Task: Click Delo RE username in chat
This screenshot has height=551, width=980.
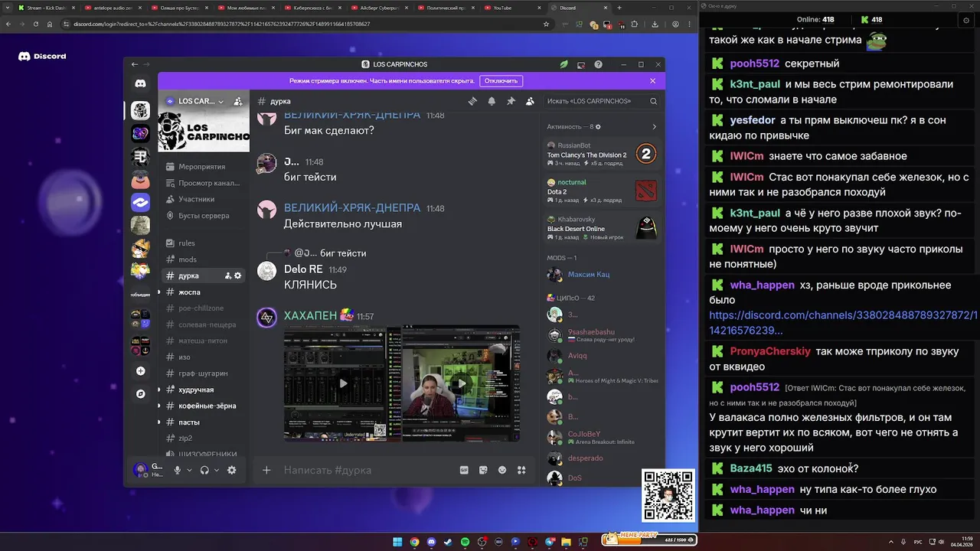Action: point(303,269)
